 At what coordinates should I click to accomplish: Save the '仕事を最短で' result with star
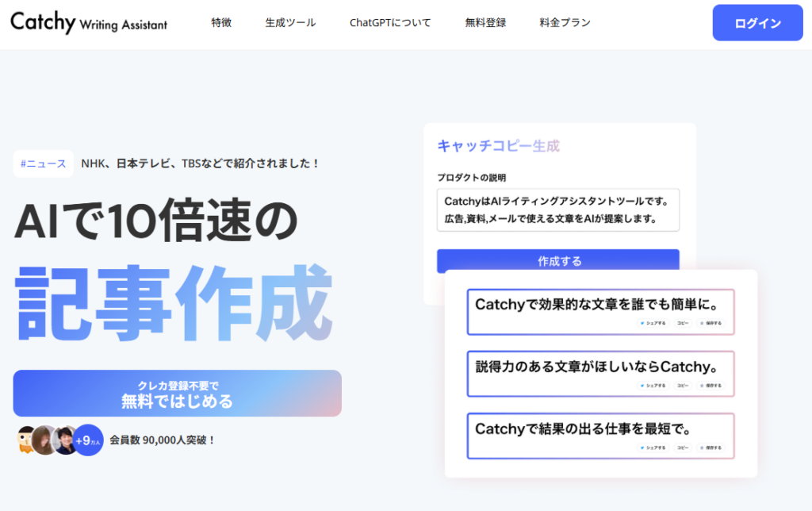[710, 448]
